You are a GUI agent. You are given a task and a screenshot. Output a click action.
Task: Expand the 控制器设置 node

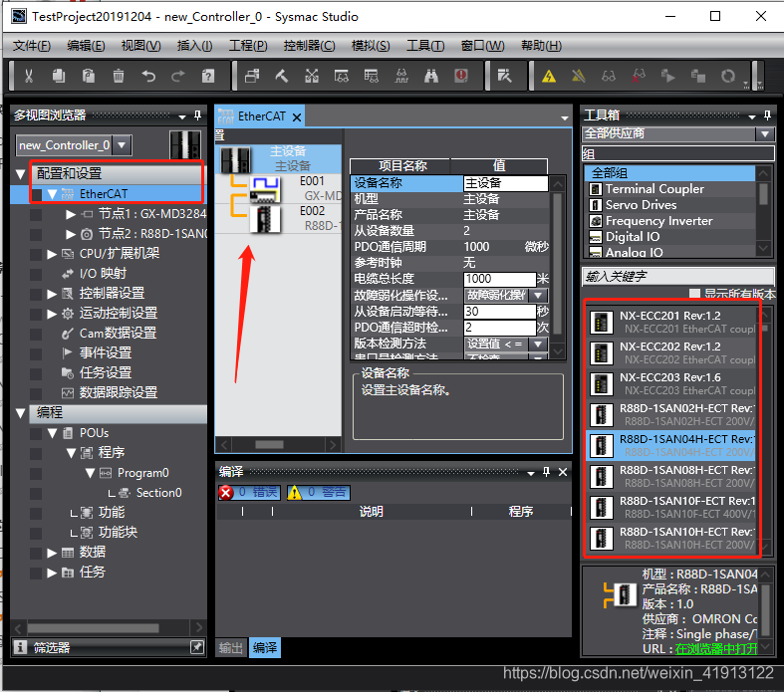[x=52, y=294]
